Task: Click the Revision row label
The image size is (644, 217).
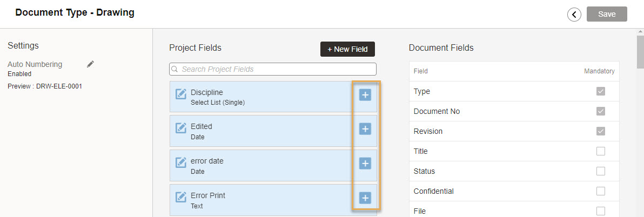Action: click(428, 131)
